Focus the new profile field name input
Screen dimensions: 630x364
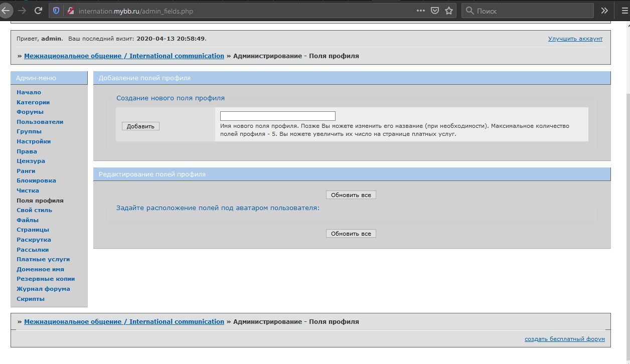[x=277, y=116]
